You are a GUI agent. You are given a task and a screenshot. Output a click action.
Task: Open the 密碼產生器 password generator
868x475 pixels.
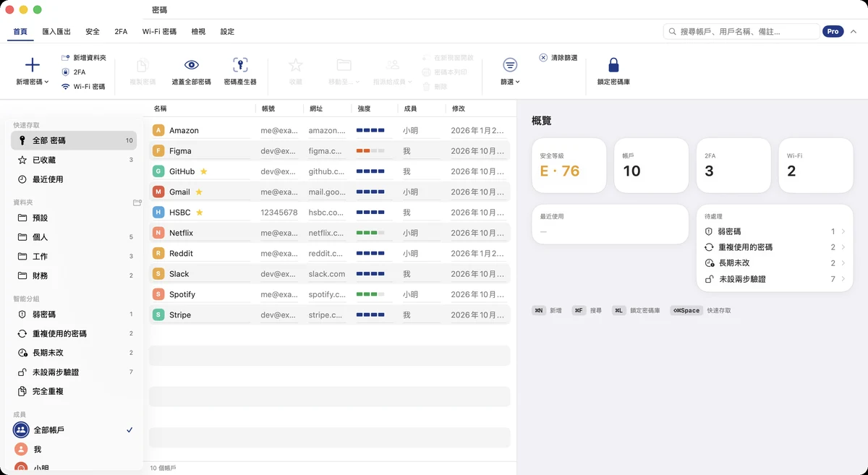[240, 72]
